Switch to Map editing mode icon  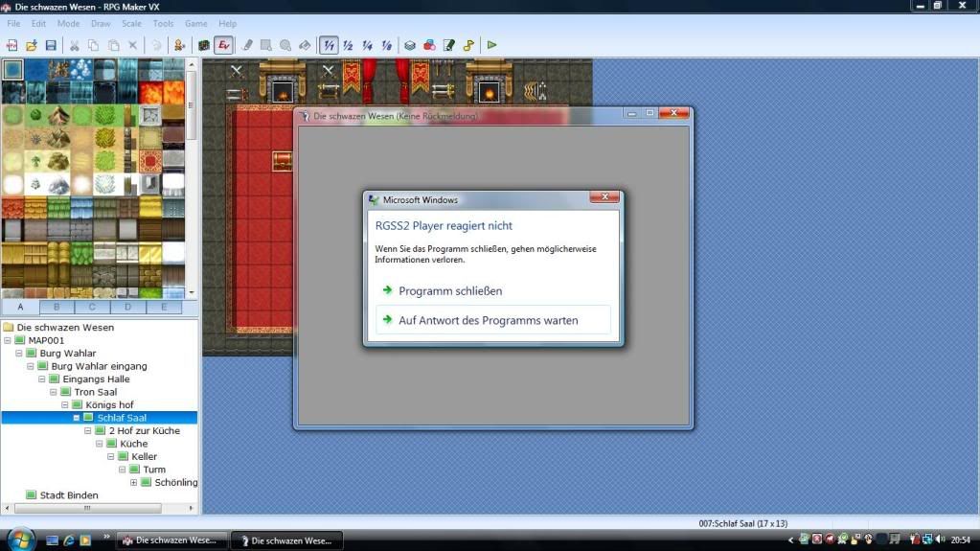point(204,45)
